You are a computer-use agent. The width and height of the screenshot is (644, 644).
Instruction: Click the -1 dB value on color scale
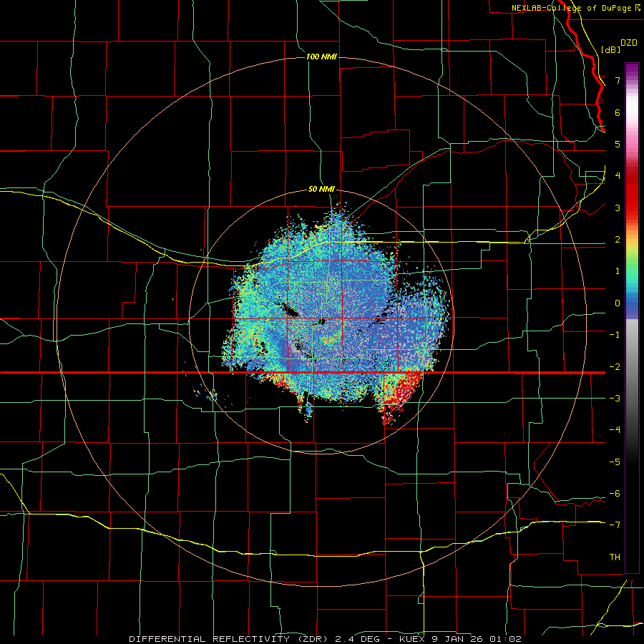615,335
